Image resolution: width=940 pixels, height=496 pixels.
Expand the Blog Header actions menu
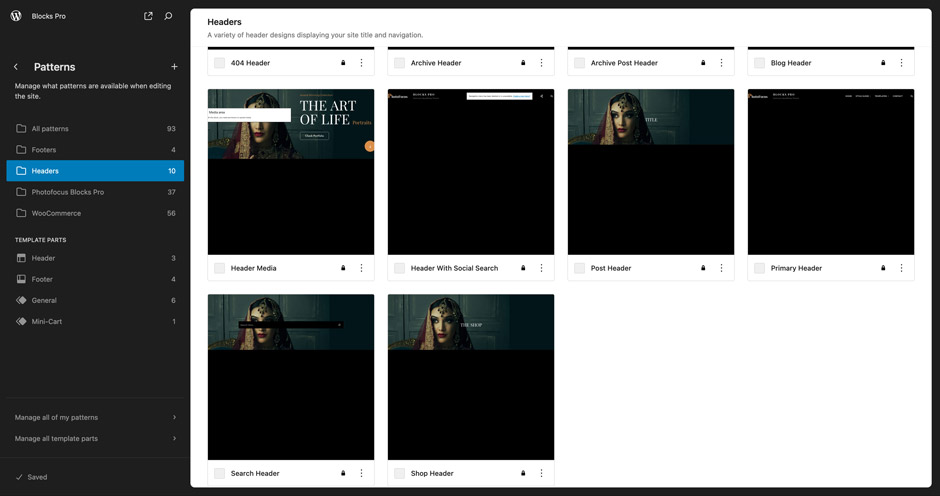(901, 63)
